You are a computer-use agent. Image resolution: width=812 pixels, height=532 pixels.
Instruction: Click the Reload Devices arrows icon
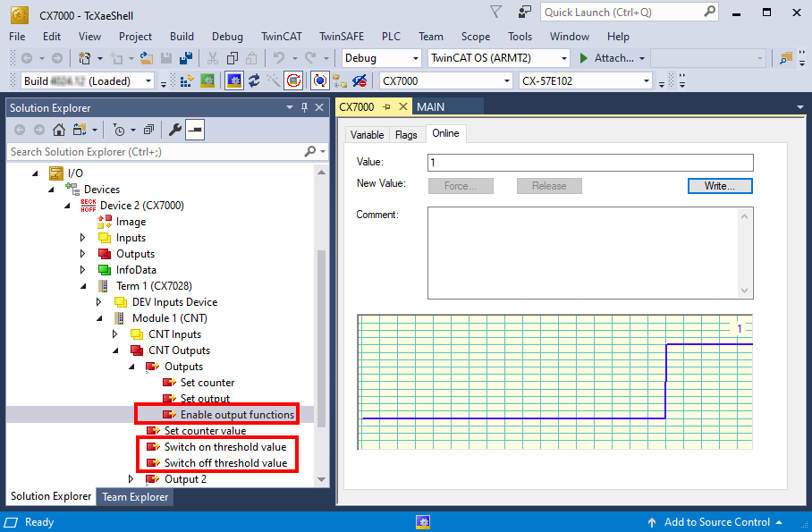pyautogui.click(x=254, y=80)
